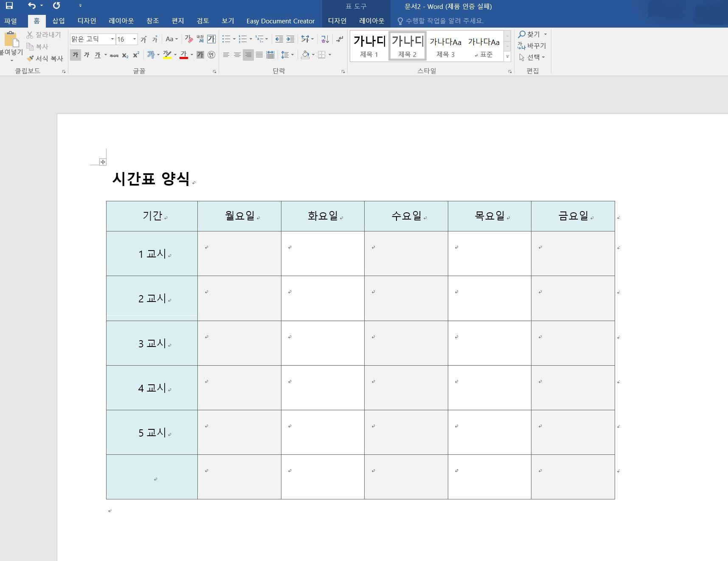This screenshot has width=728, height=561.
Task: Select the 제목 3 style
Action: click(x=445, y=46)
